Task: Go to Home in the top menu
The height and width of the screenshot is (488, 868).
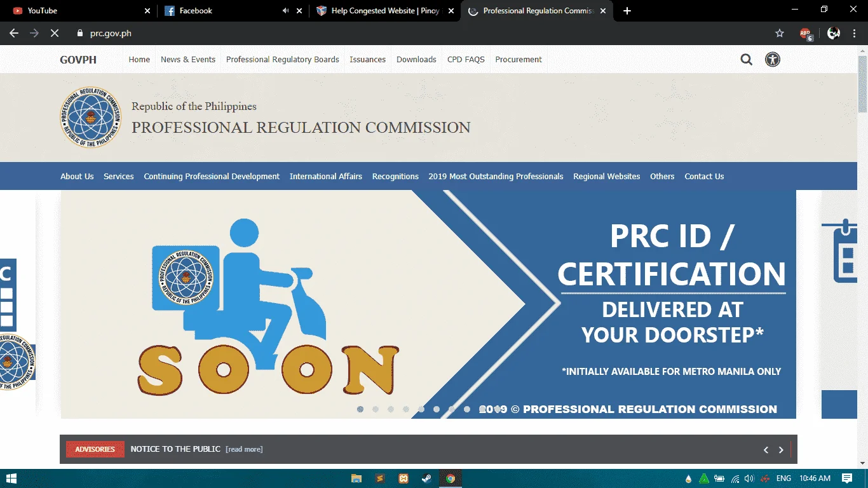Action: (x=139, y=60)
